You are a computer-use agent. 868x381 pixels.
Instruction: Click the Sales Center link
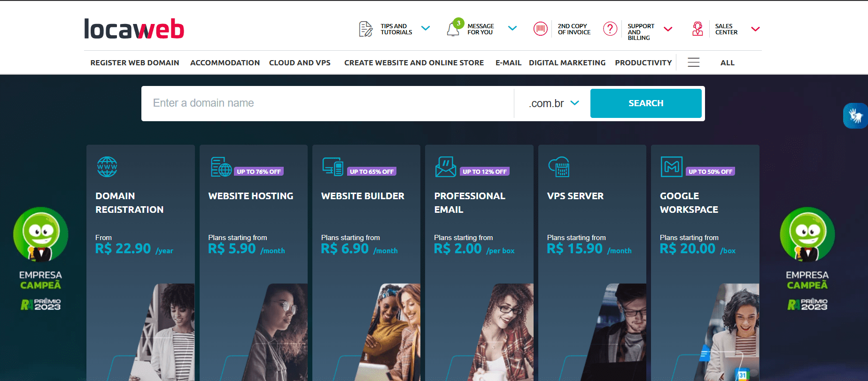click(x=726, y=29)
